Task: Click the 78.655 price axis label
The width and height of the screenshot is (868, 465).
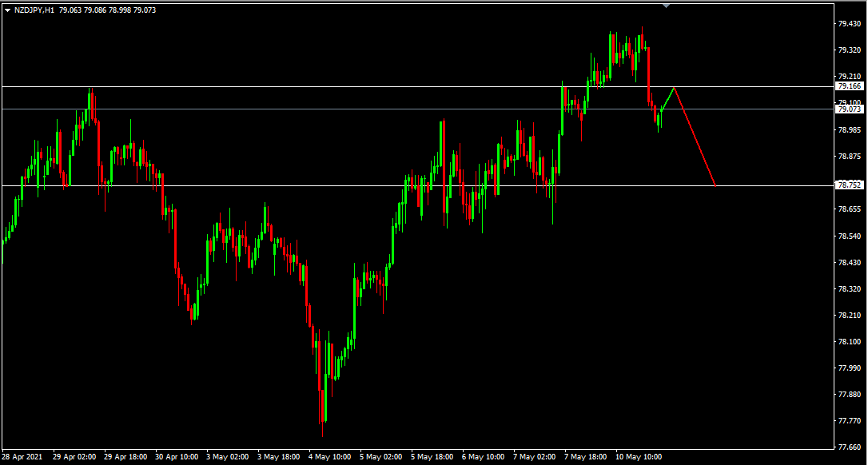Action: 849,209
